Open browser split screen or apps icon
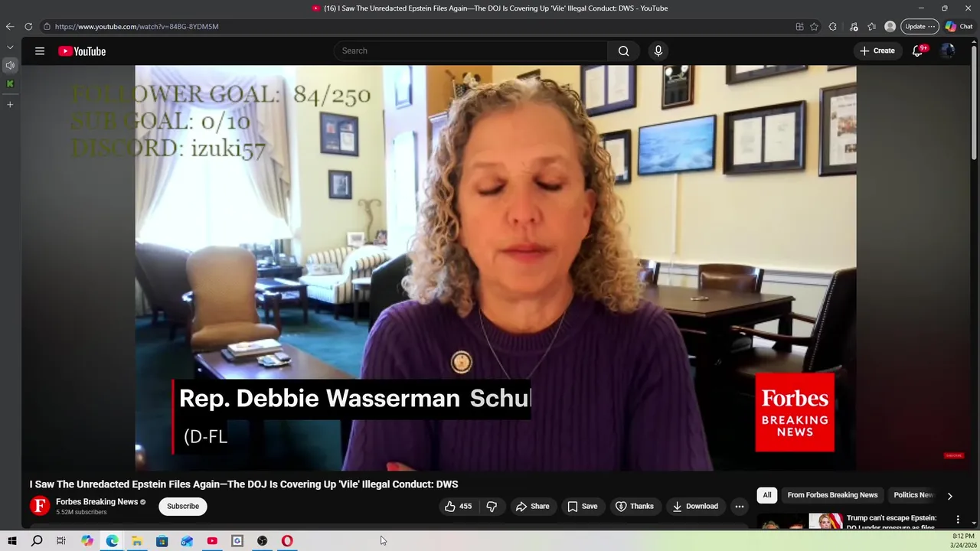This screenshot has height=551, width=980. [x=799, y=27]
